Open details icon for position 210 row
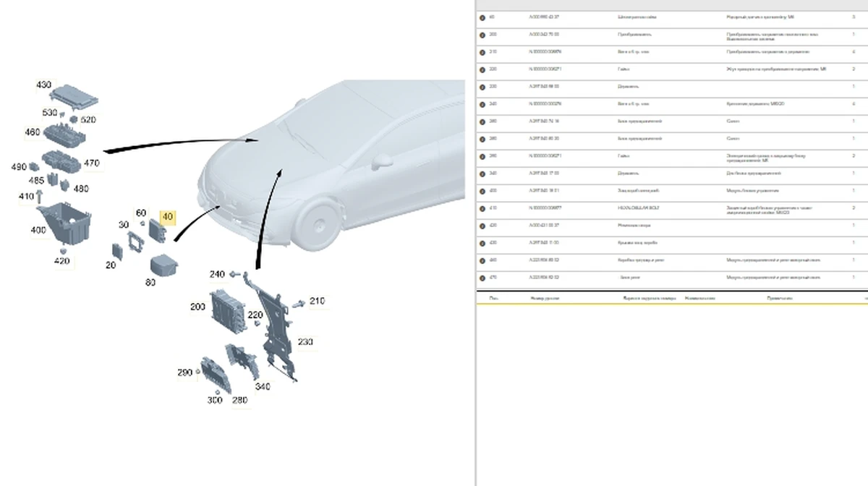The height and width of the screenshot is (486, 868). click(482, 52)
